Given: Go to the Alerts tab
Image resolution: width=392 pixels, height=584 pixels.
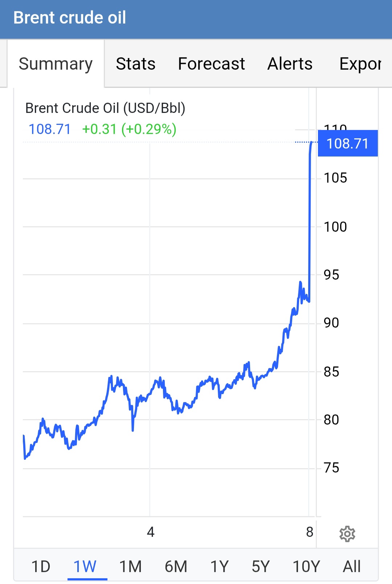Looking at the screenshot, I should 290,64.
